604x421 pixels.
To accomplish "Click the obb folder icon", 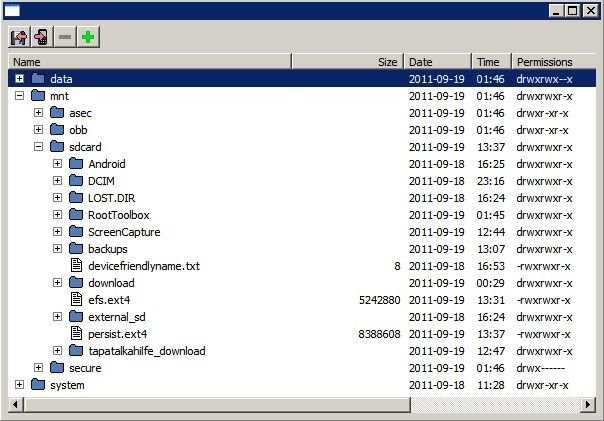I will (57, 129).
